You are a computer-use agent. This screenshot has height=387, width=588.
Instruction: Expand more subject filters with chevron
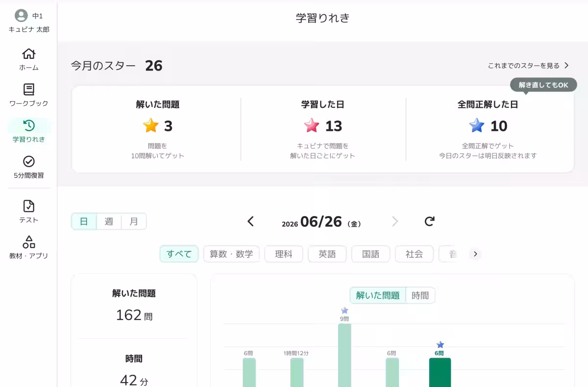[x=475, y=254]
